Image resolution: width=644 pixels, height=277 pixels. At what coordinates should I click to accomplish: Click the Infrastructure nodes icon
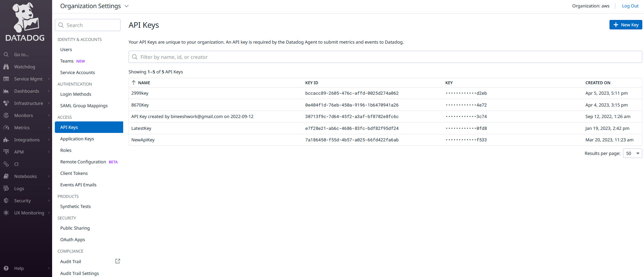6,103
